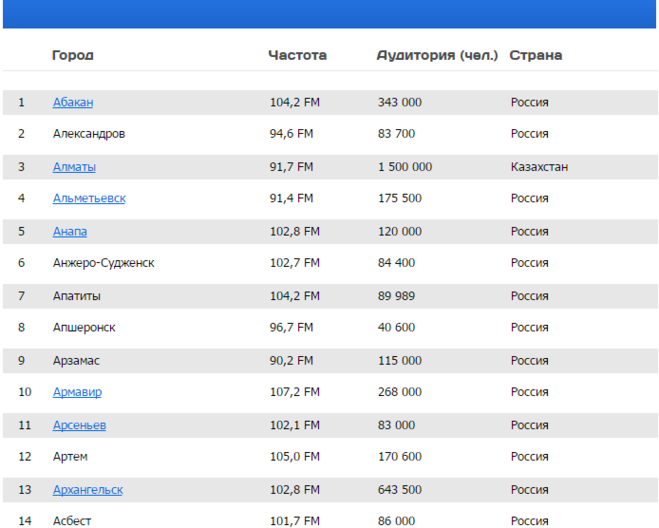
Task: Open the Абакан city link
Action: coord(73,102)
